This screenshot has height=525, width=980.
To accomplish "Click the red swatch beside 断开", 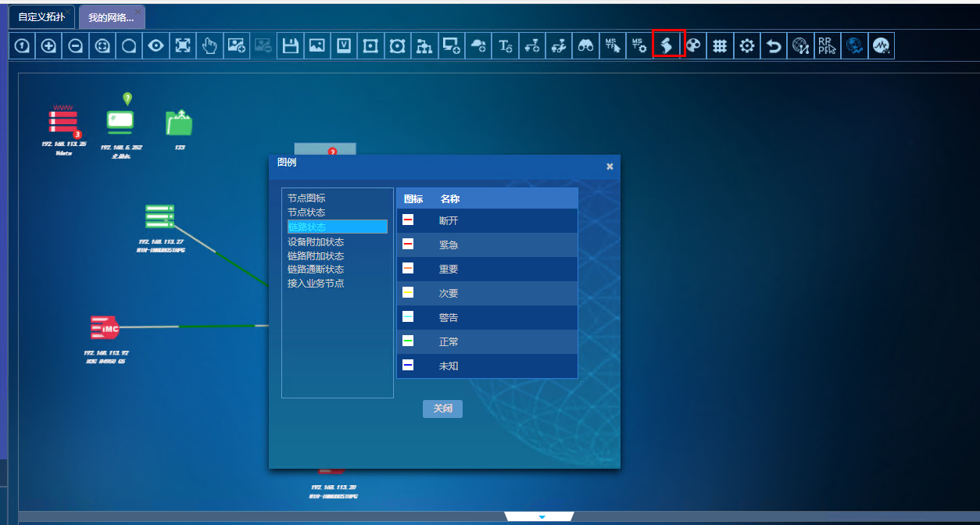I will point(408,220).
